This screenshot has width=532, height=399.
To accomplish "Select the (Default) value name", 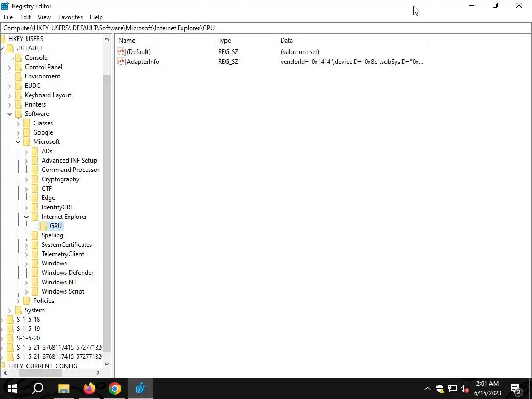I will tap(138, 52).
